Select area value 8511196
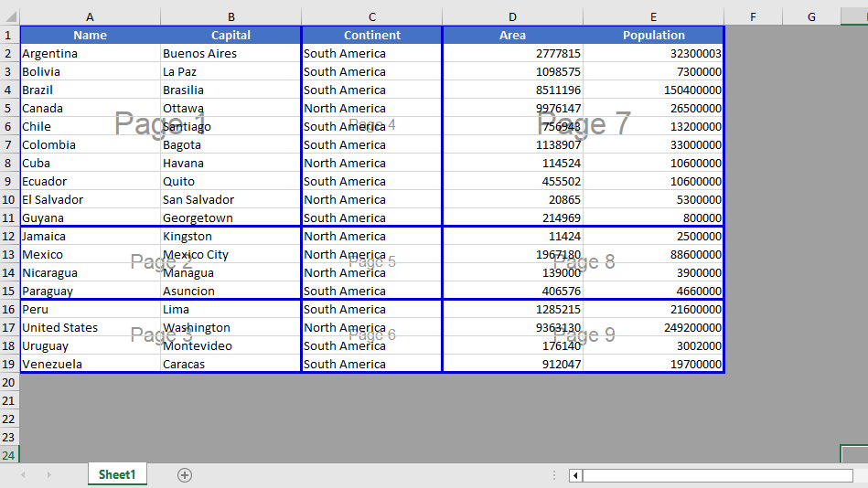868x488 pixels. pos(512,90)
